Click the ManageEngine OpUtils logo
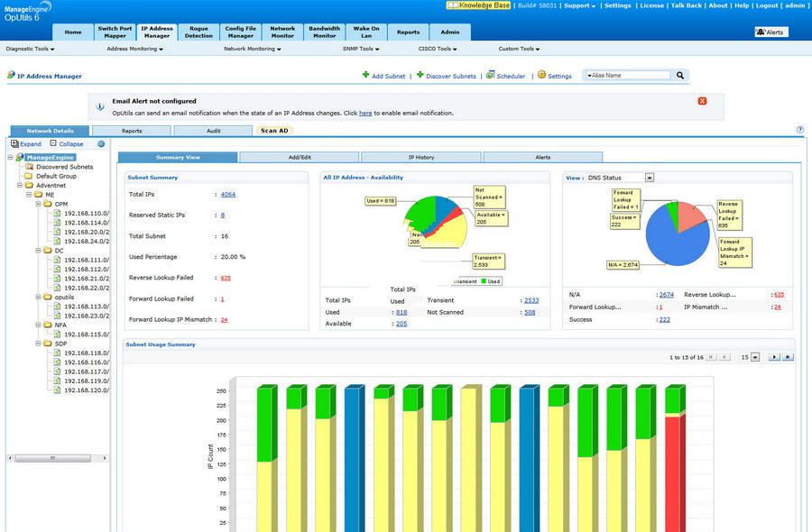The width and height of the screenshot is (812, 532). (x=27, y=12)
